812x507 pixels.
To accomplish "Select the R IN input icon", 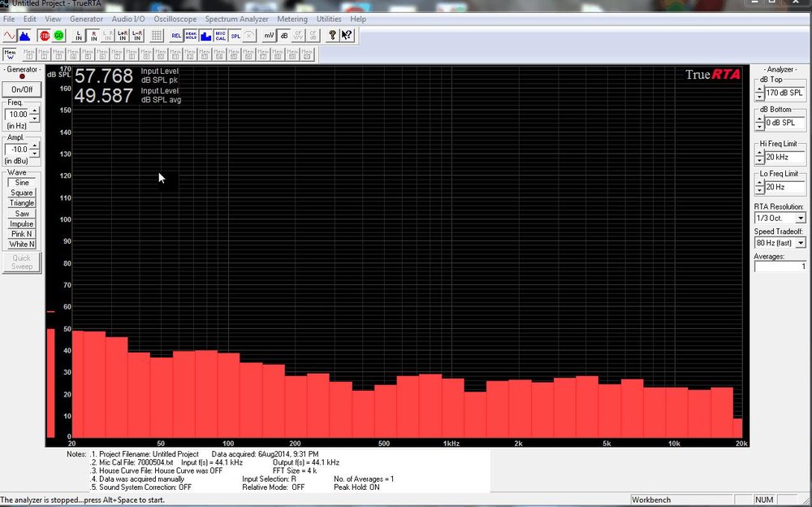I will click(x=93, y=36).
